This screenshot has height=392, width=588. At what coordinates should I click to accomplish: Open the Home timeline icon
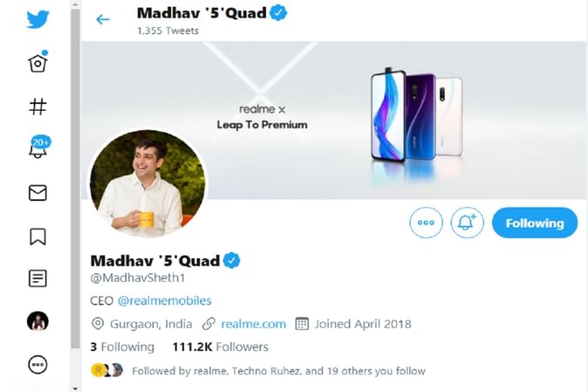[38, 63]
